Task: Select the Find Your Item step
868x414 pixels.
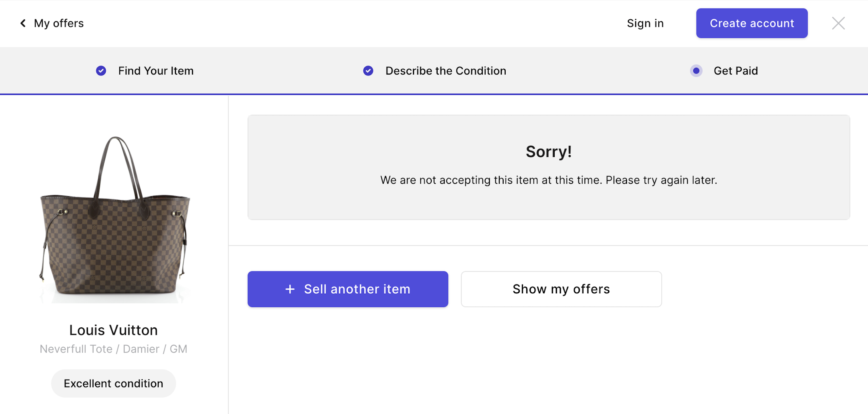Action: [x=156, y=71]
